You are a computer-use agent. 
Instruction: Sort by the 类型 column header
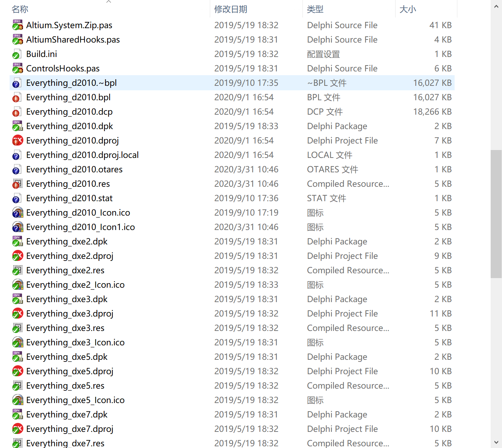pos(315,9)
